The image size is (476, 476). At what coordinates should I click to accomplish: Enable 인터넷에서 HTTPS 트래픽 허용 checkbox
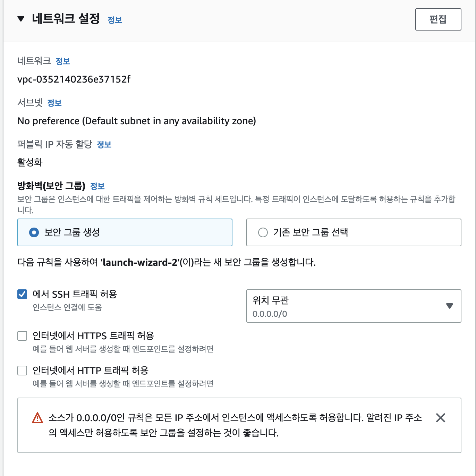[22, 336]
